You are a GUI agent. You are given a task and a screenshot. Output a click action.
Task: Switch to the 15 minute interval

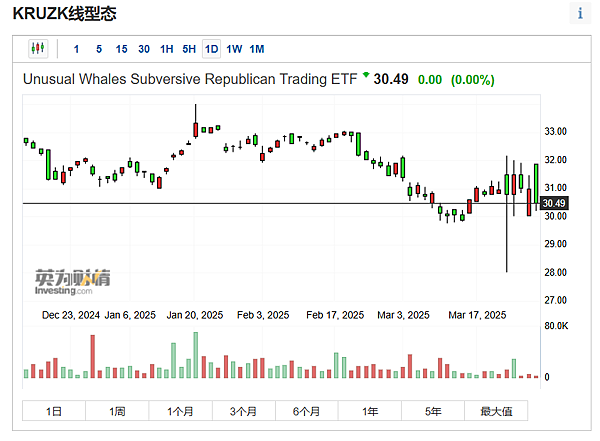(121, 49)
